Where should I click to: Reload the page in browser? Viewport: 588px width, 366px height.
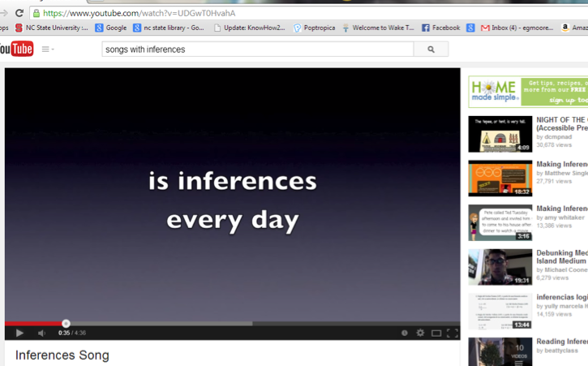(x=19, y=13)
